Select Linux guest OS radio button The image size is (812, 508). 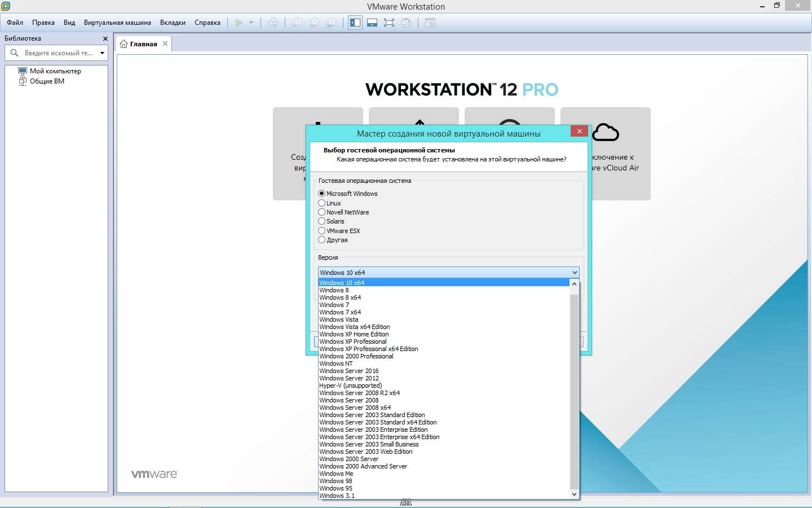pos(322,203)
